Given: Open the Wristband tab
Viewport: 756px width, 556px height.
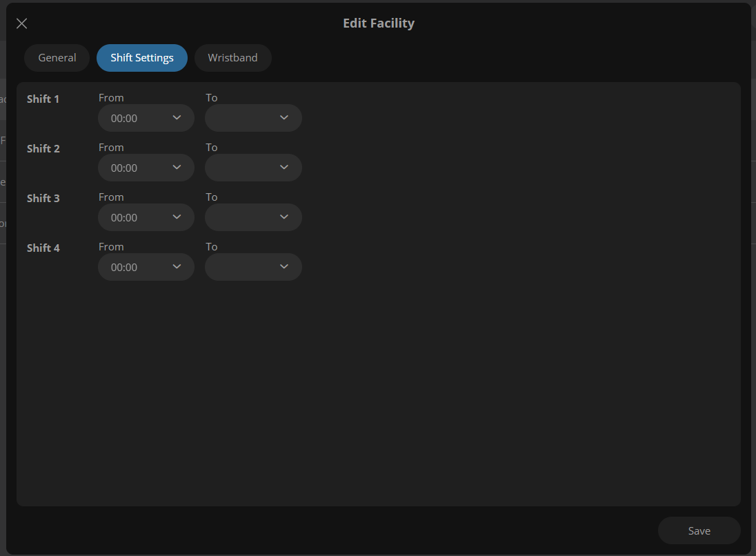Looking at the screenshot, I should click(232, 58).
